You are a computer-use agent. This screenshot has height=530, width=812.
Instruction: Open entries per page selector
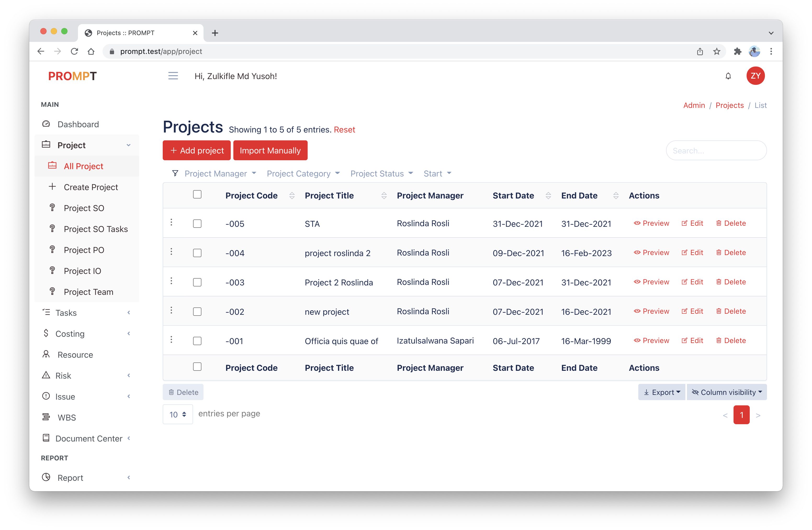178,414
